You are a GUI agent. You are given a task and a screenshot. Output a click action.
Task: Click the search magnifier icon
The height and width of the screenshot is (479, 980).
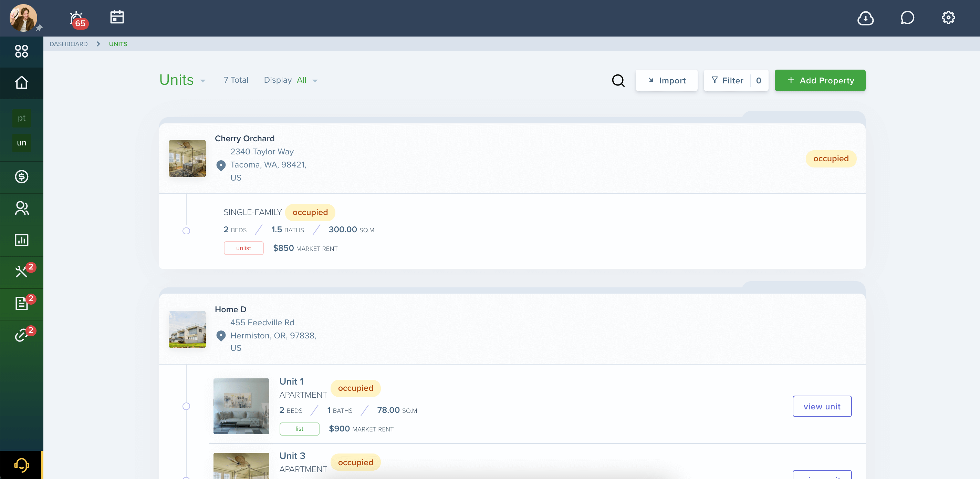(618, 80)
